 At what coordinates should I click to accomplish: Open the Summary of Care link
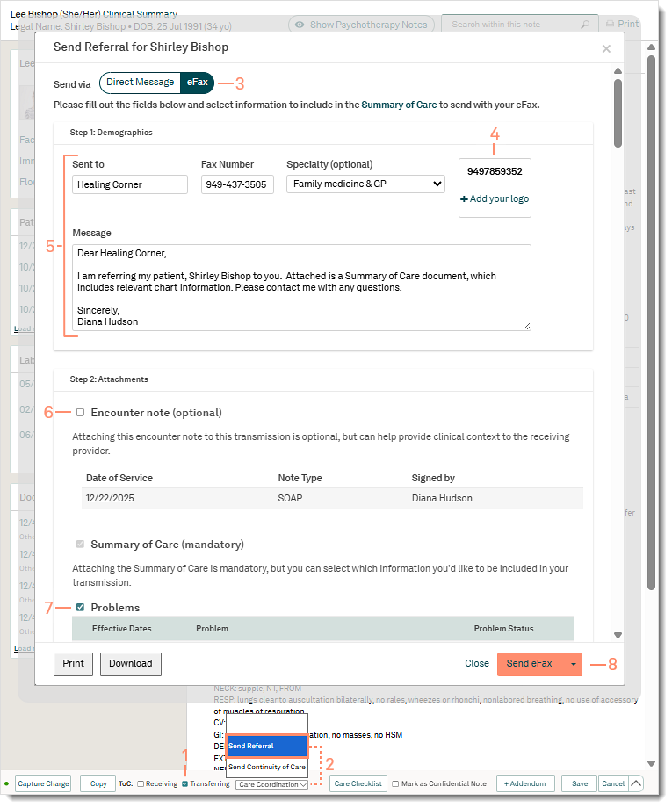click(399, 105)
